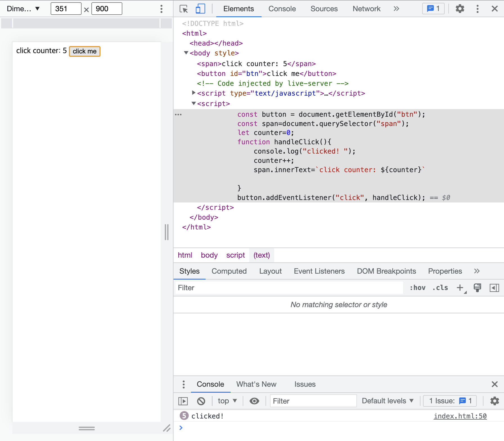Click the viewport width field 351
Screen dimensions: 504x441
pyautogui.click(x=66, y=9)
